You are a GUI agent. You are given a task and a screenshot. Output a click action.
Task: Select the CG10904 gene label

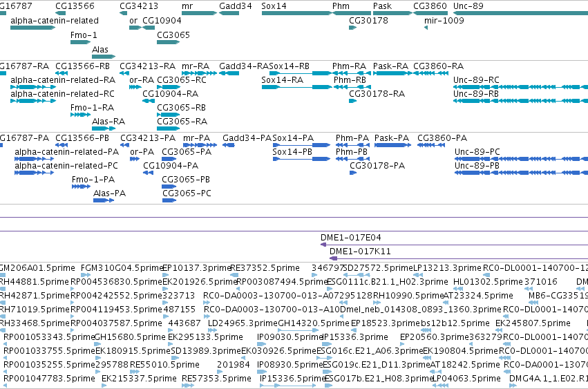tap(162, 21)
